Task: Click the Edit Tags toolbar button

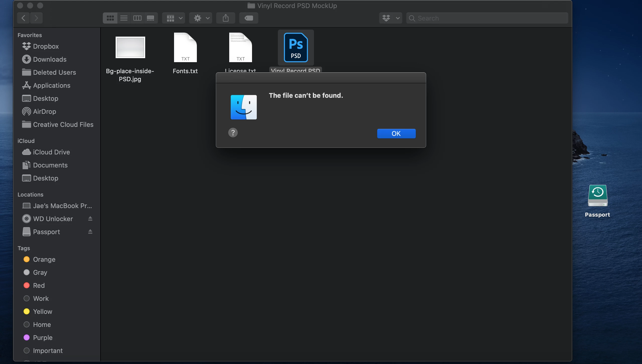Action: point(249,18)
